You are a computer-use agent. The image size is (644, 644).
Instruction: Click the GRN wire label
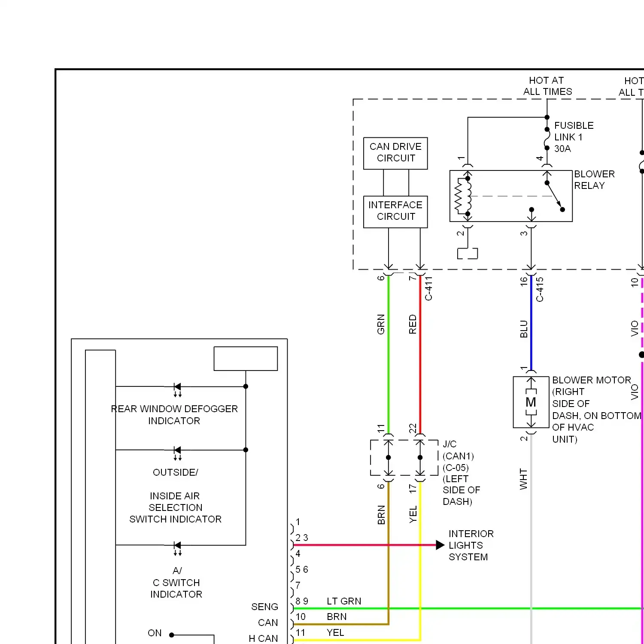(x=381, y=324)
